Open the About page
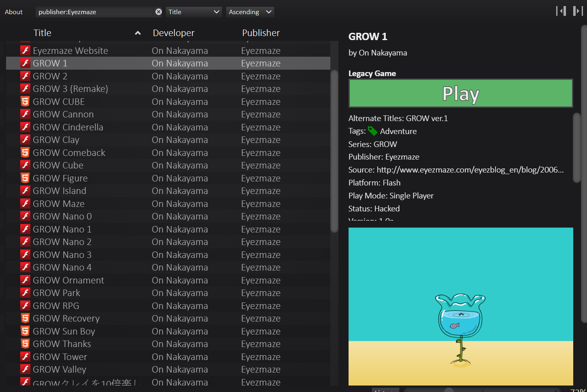 (14, 12)
